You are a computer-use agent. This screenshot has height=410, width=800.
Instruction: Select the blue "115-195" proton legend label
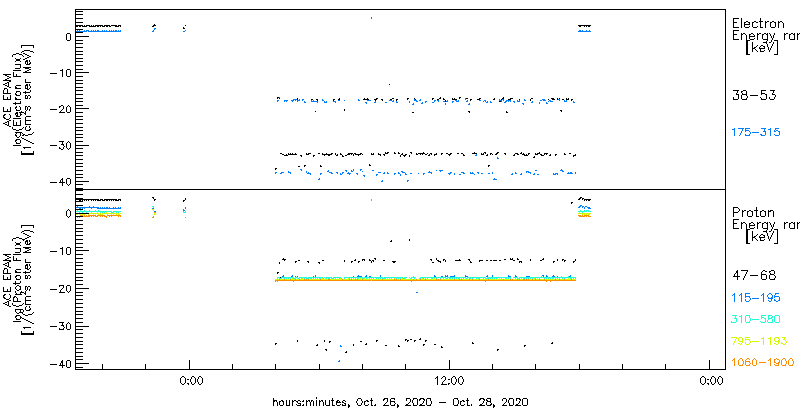tap(756, 298)
